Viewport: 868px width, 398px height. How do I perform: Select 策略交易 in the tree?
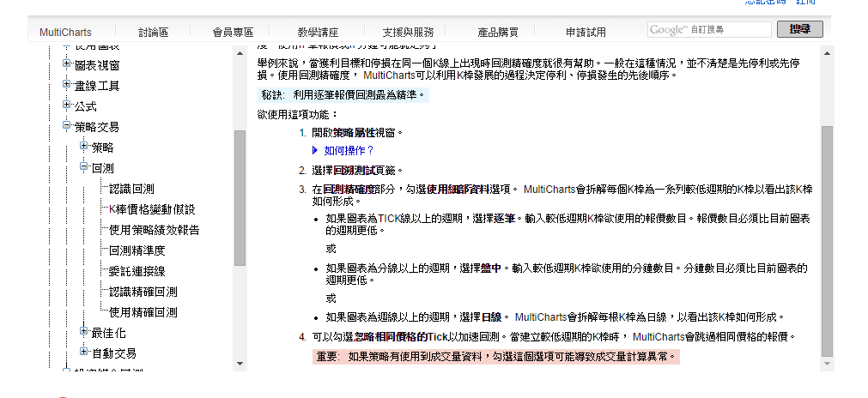point(97,127)
